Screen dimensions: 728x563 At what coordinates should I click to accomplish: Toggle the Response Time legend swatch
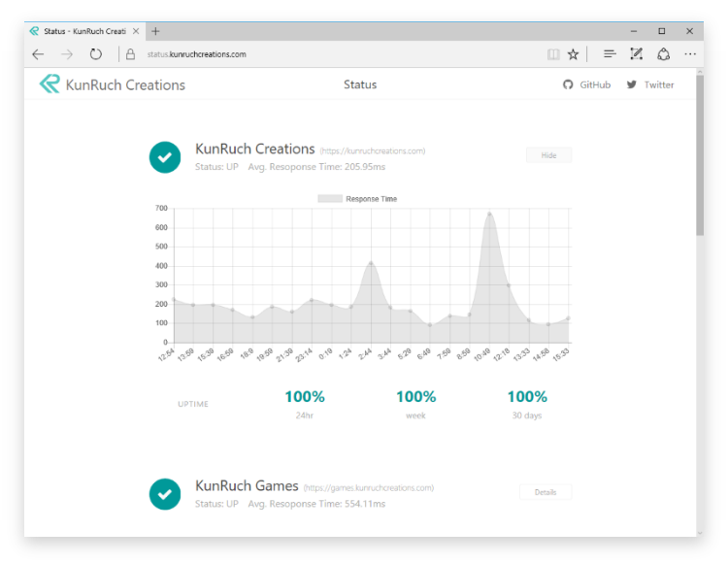pyautogui.click(x=330, y=199)
